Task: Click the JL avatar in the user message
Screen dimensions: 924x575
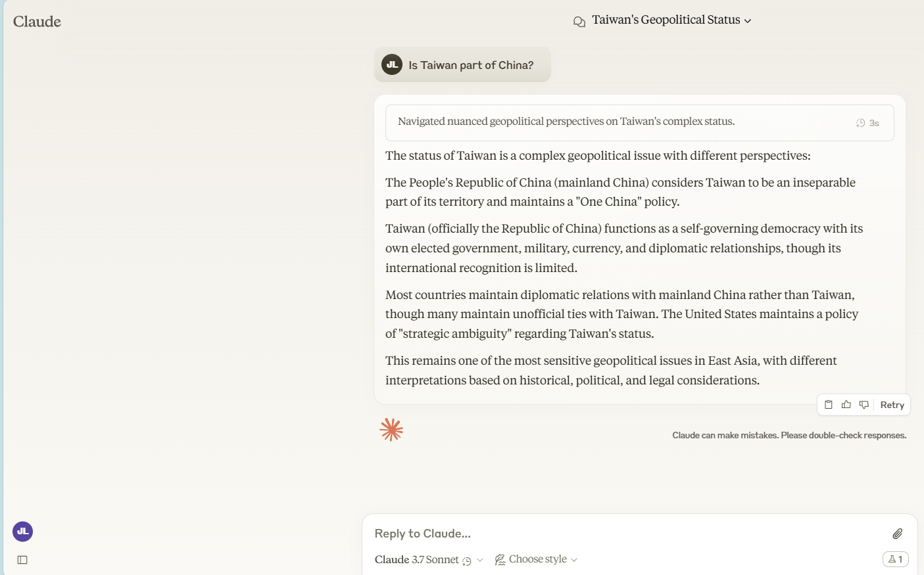Action: [392, 64]
